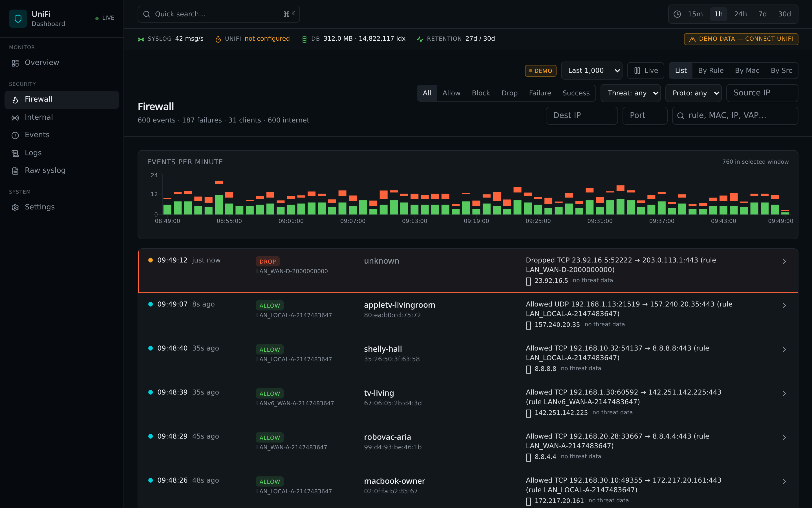Switch to the By Mac view
The width and height of the screenshot is (812, 508).
(x=747, y=71)
